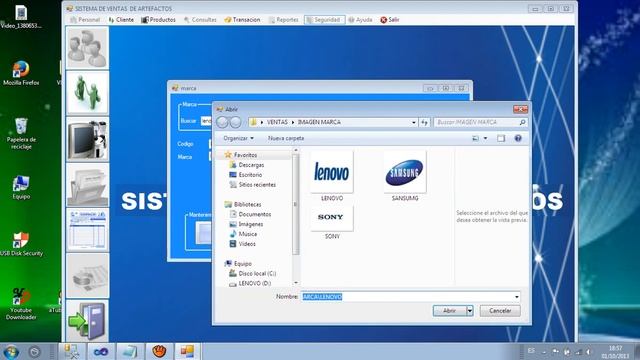
Task: Open the Personal sidebar icon with people
Action: (x=87, y=48)
